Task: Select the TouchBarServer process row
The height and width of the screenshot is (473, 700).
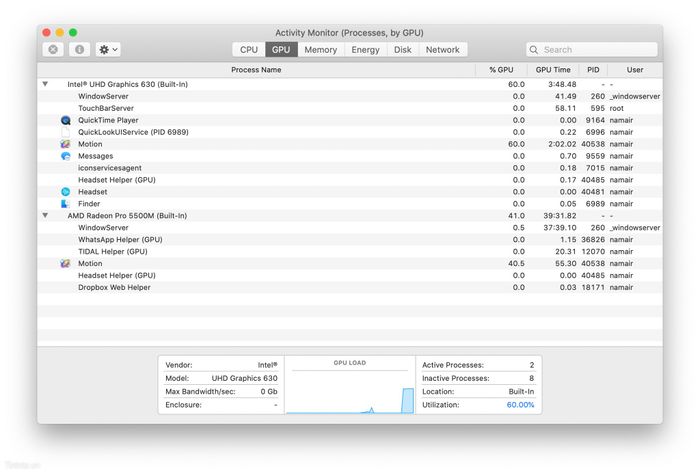Action: 350,108
